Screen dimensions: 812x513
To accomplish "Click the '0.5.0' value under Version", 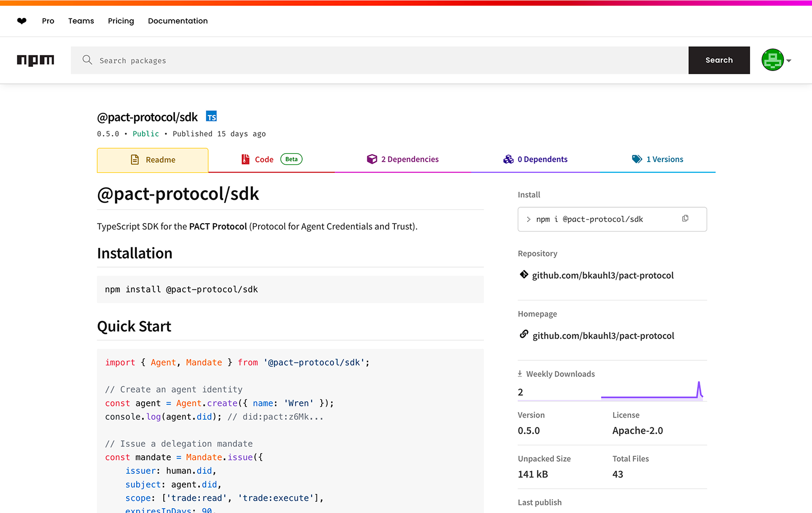I will [x=529, y=431].
